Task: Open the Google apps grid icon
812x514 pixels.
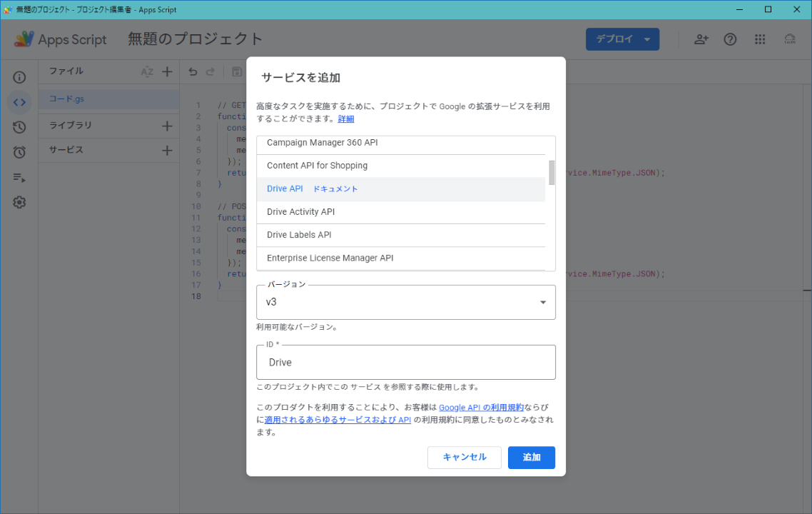Action: point(760,39)
